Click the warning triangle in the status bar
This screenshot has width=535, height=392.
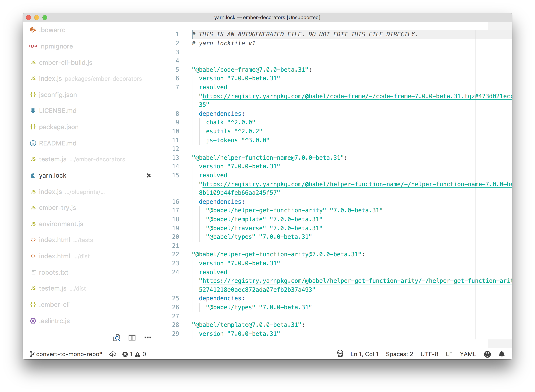click(138, 354)
